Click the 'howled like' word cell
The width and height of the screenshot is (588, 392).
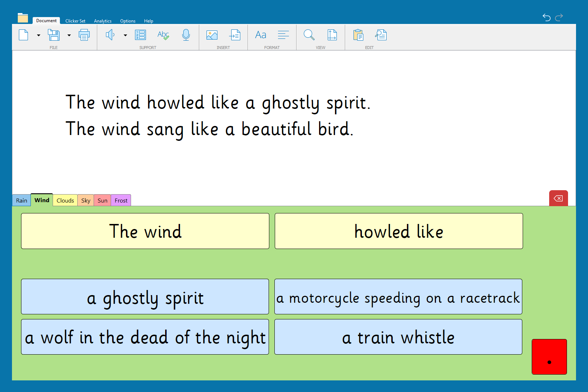[399, 231]
